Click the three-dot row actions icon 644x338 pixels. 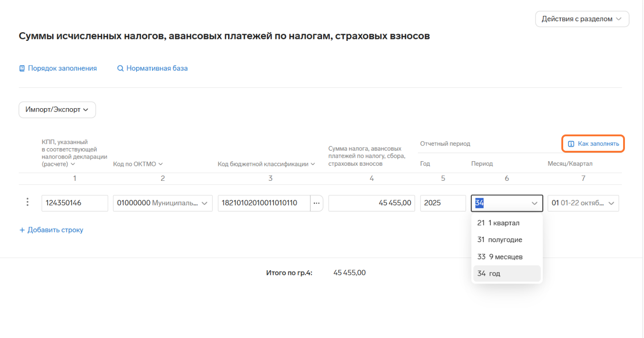(x=28, y=202)
